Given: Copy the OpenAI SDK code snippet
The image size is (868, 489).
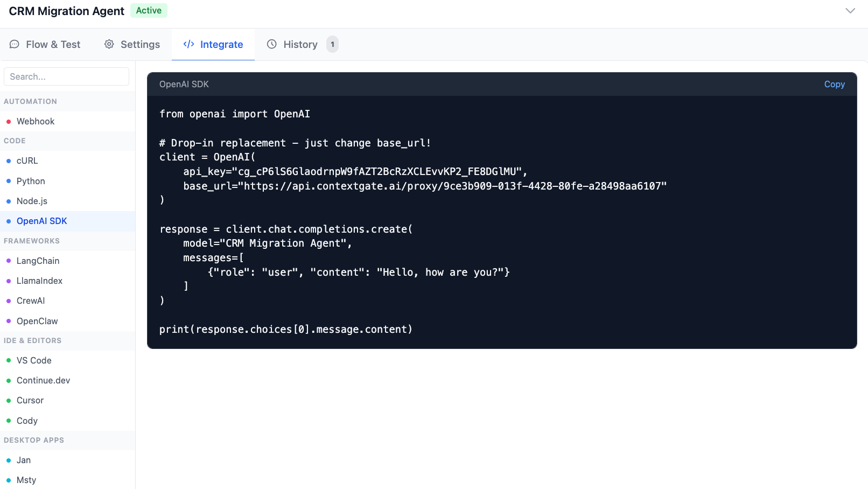Looking at the screenshot, I should pos(834,84).
